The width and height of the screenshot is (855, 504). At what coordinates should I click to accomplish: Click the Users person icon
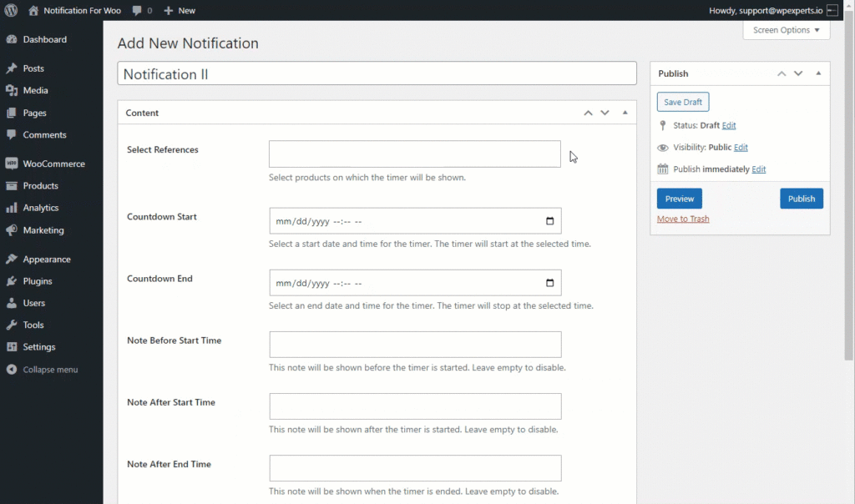click(x=12, y=303)
